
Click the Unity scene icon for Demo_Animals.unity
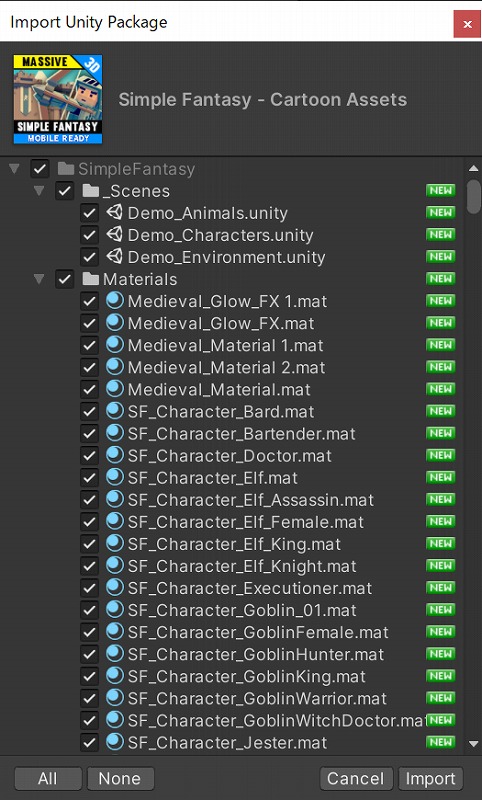coord(114,212)
